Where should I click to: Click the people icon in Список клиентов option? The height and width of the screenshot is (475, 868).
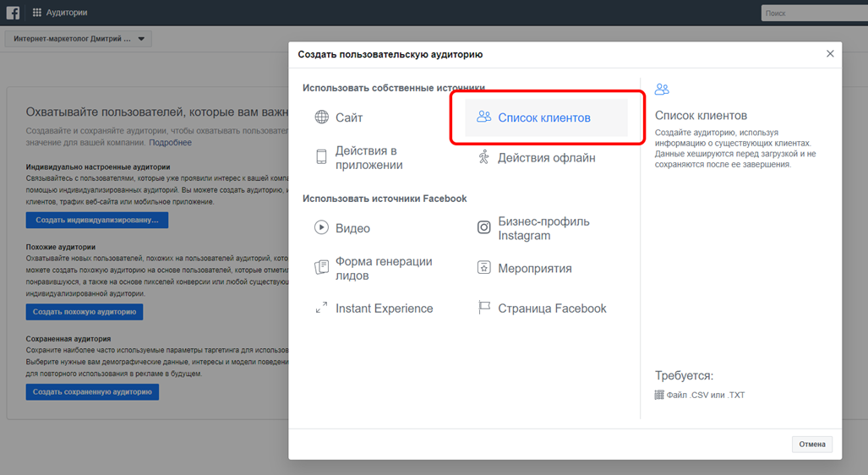point(483,117)
